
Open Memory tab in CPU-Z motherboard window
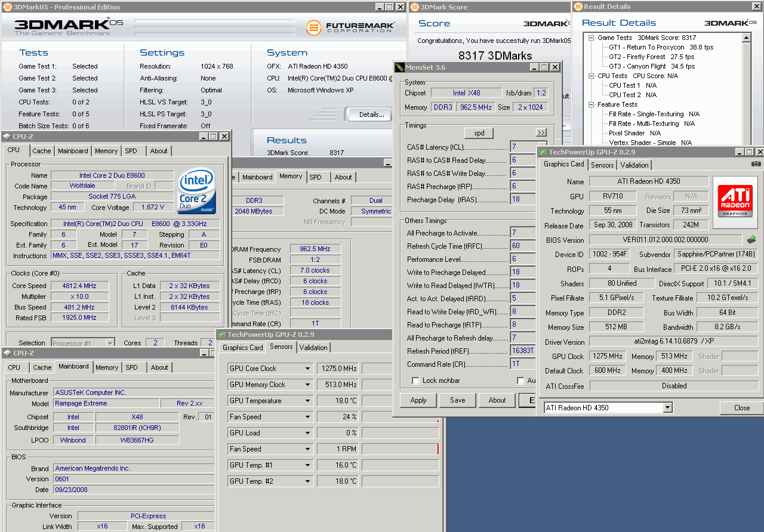107,367
